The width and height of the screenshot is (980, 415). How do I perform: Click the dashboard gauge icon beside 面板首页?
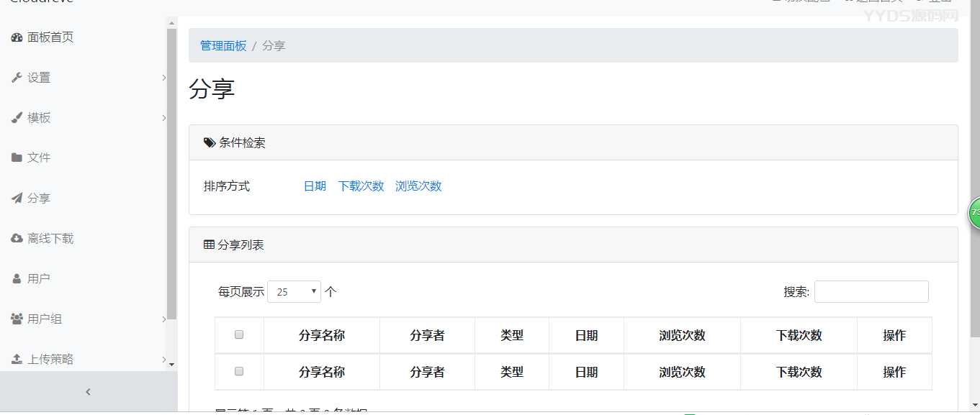17,37
